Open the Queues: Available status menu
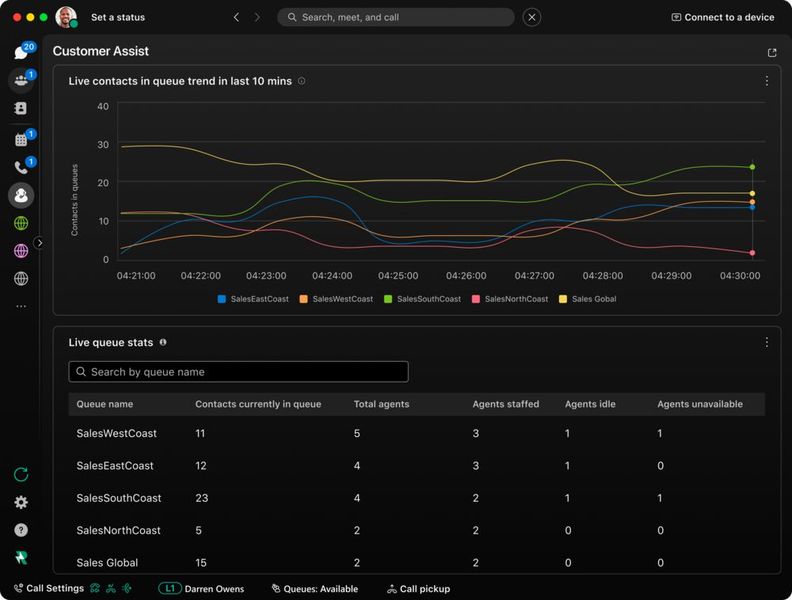Viewport: 792px width, 600px height. coord(314,589)
